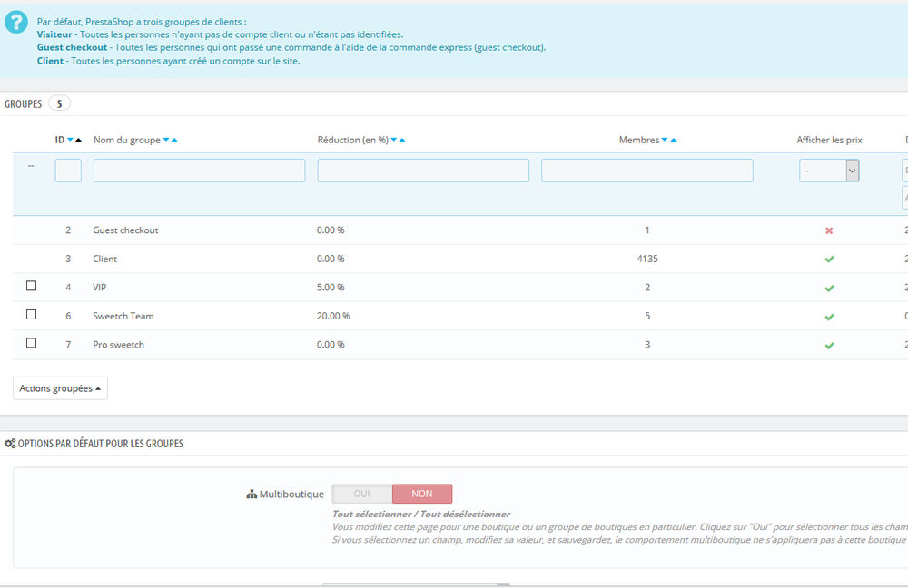Click green check in Client row

[829, 260]
